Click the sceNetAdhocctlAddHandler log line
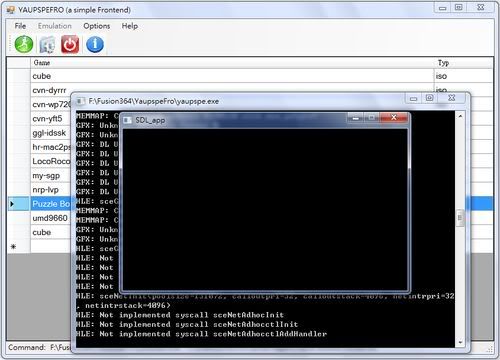Image resolution: width=500 pixels, height=360 pixels. point(201,334)
